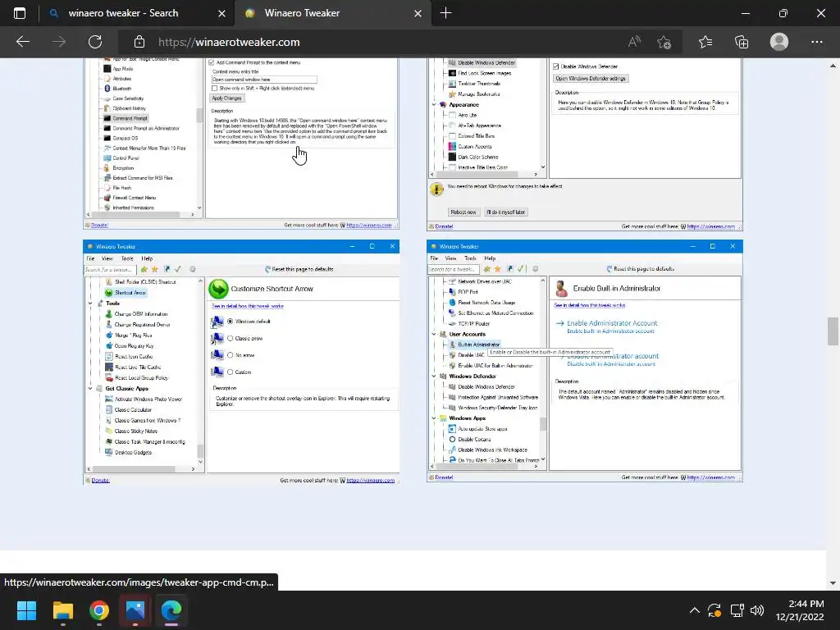840x630 pixels.
Task: Click the Reboot now button
Action: [x=463, y=212]
